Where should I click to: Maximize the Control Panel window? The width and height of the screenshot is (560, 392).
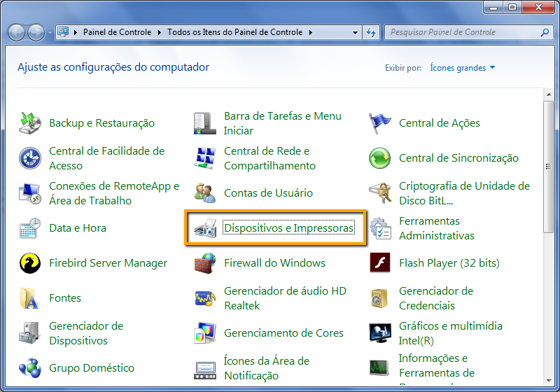click(512, 8)
